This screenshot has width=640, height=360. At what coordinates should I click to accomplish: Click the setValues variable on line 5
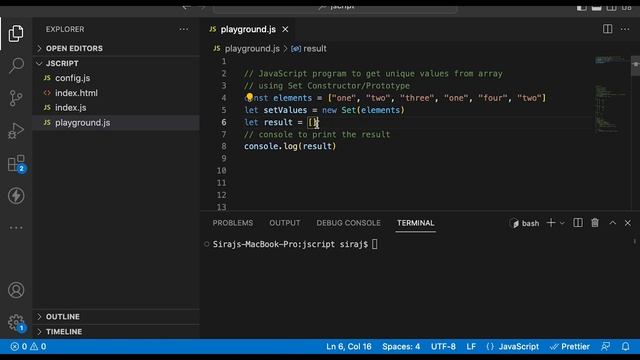285,110
